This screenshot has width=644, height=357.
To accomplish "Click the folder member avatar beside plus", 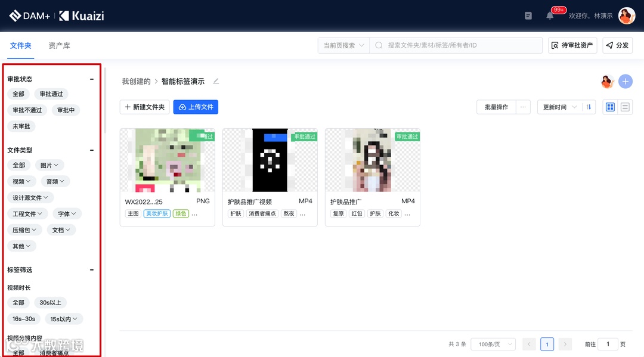I will coord(607,81).
